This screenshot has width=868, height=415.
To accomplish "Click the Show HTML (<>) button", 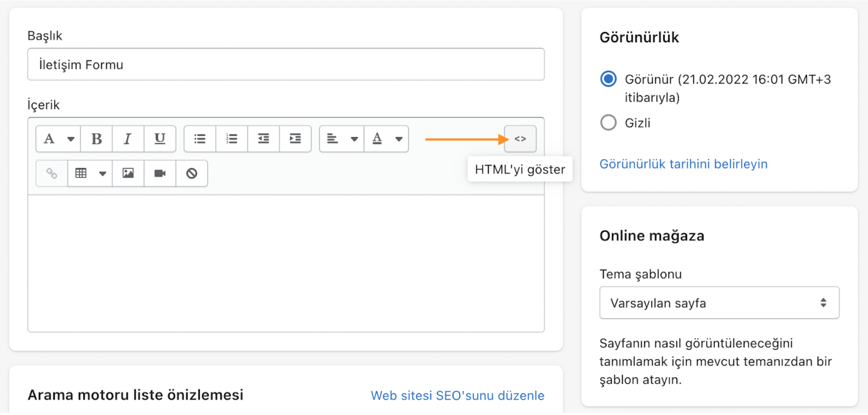I will coord(520,139).
